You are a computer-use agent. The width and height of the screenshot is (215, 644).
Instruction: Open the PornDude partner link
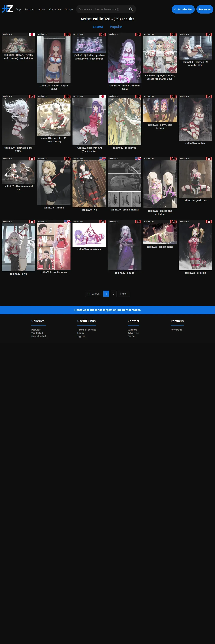[176, 330]
